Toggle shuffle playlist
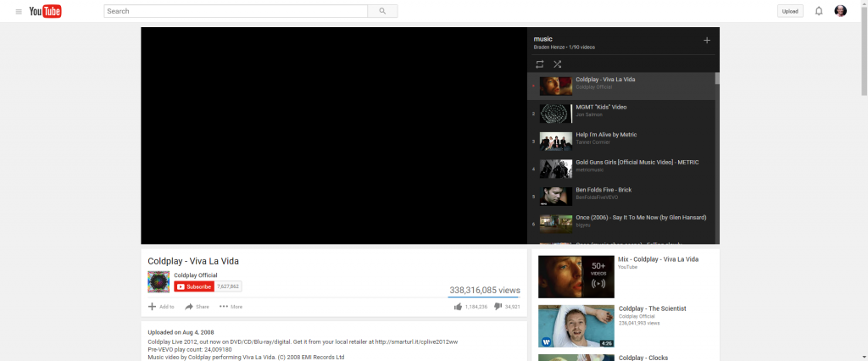Image resolution: width=868 pixels, height=361 pixels. pos(558,64)
